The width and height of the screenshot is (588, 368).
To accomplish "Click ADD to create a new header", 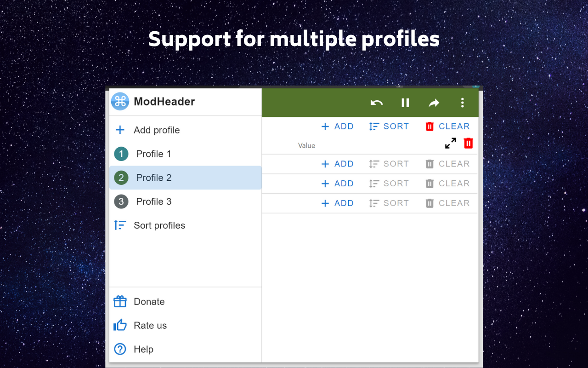I will tap(338, 126).
